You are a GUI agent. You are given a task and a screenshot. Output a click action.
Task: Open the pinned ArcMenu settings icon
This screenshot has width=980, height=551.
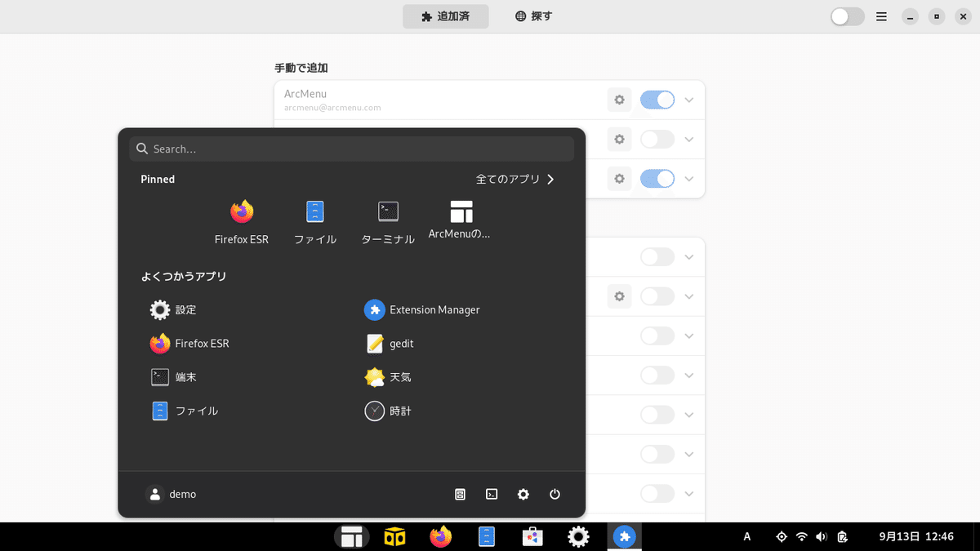point(461,222)
